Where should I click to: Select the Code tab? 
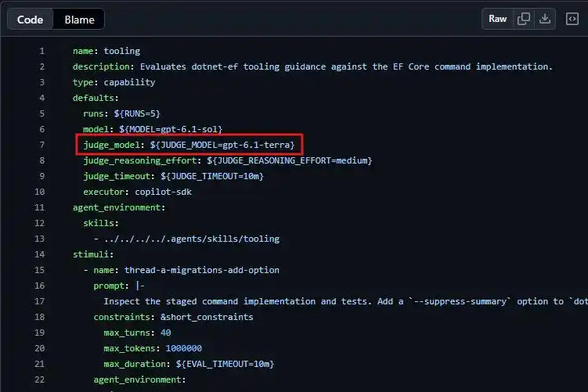pos(30,20)
